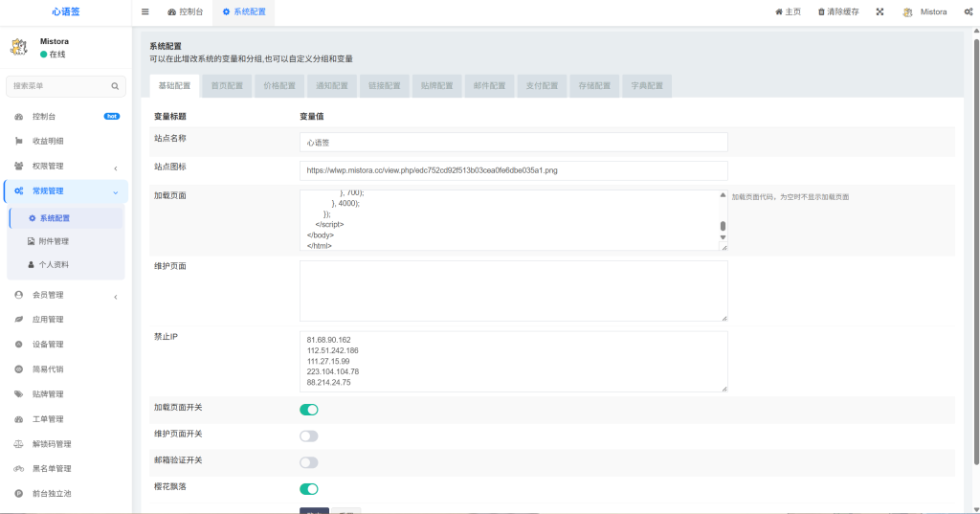Click the 搜索菜单 search input
Screen dimensions: 980x514
tap(66, 86)
